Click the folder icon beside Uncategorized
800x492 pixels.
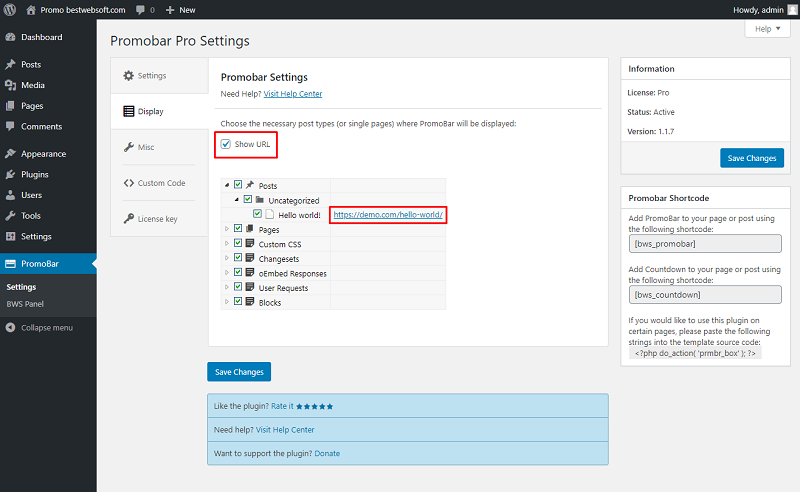[260, 200]
